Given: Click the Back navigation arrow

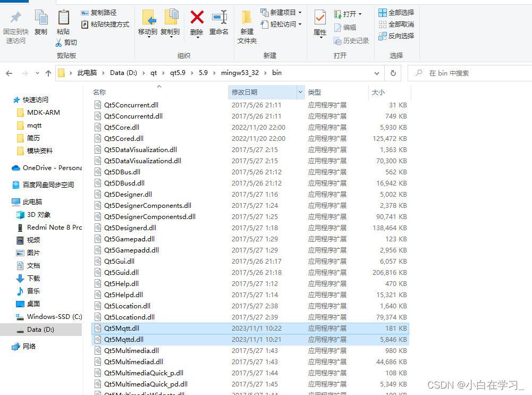Looking at the screenshot, I should click(x=9, y=73).
